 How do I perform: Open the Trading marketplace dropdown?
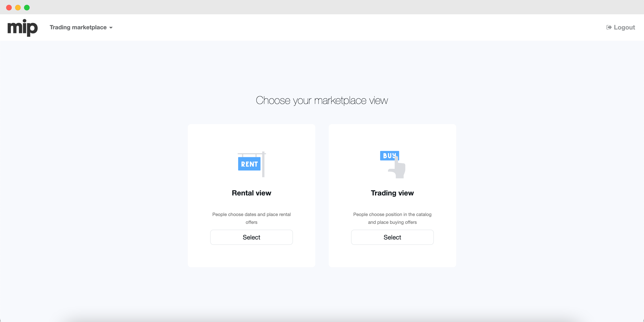(x=81, y=27)
